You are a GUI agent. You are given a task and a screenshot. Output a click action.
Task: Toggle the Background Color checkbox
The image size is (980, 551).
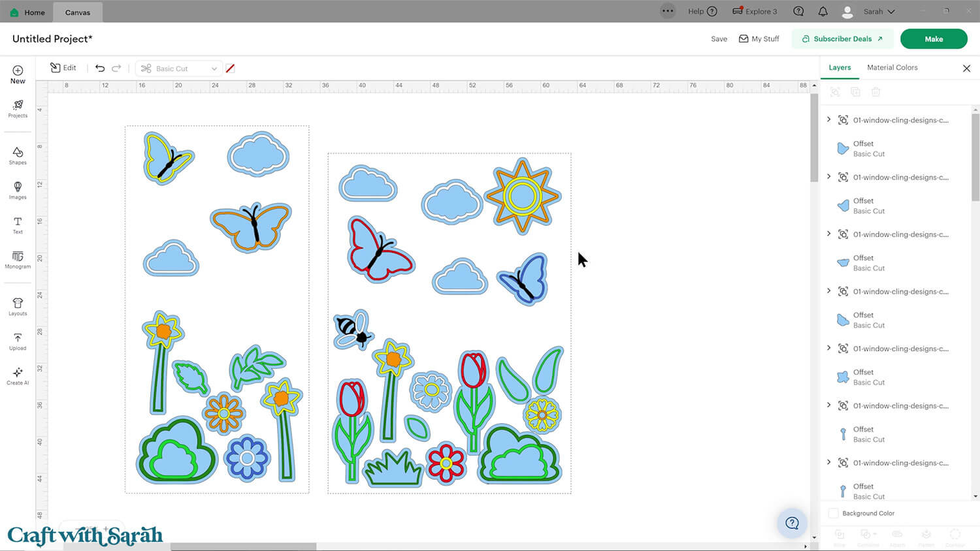pos(834,513)
